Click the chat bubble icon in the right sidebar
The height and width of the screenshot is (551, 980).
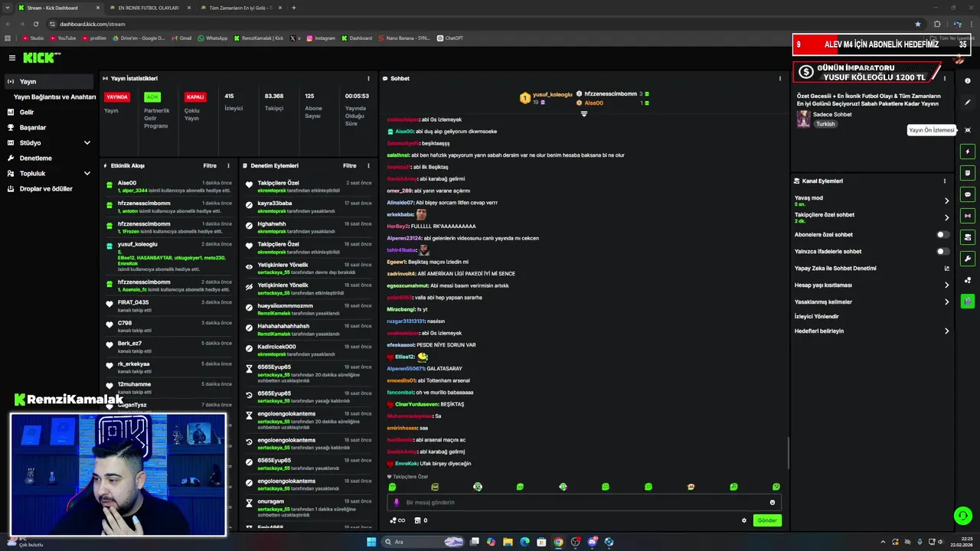pyautogui.click(x=968, y=194)
